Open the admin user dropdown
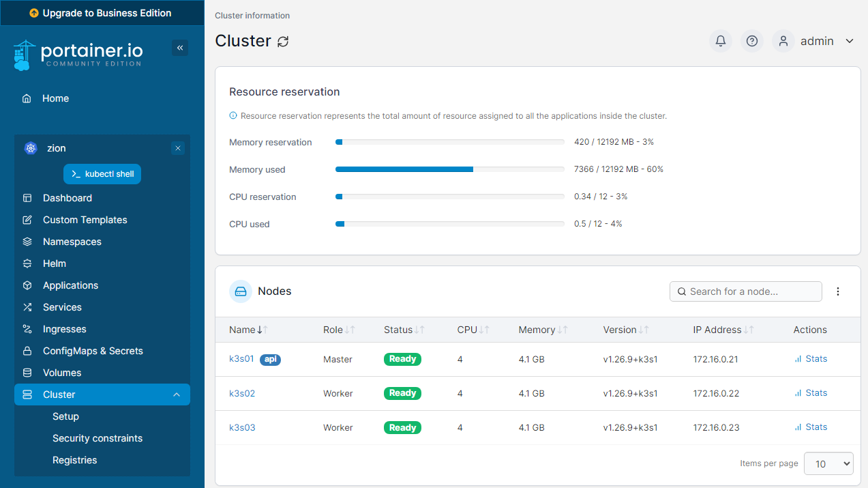Viewport: 868px width, 488px height. click(850, 41)
